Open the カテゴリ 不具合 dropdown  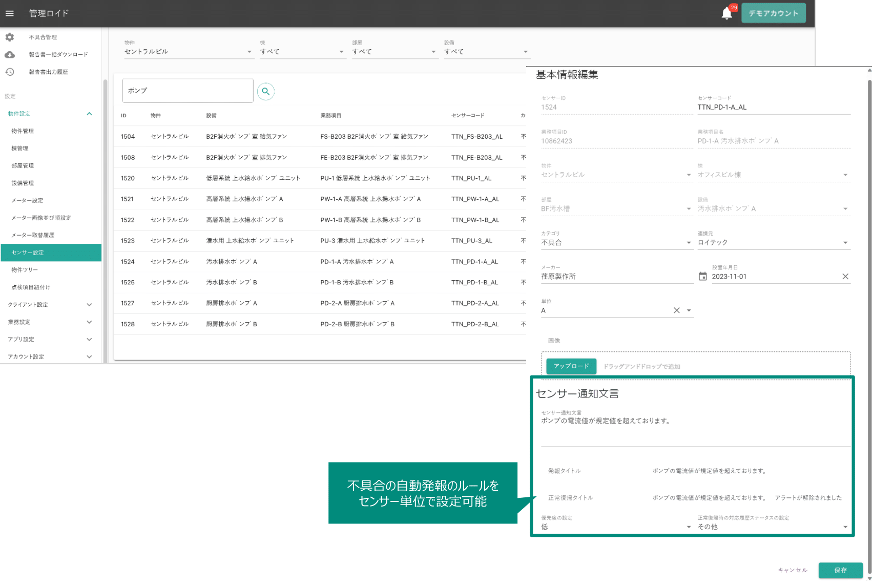(x=617, y=243)
